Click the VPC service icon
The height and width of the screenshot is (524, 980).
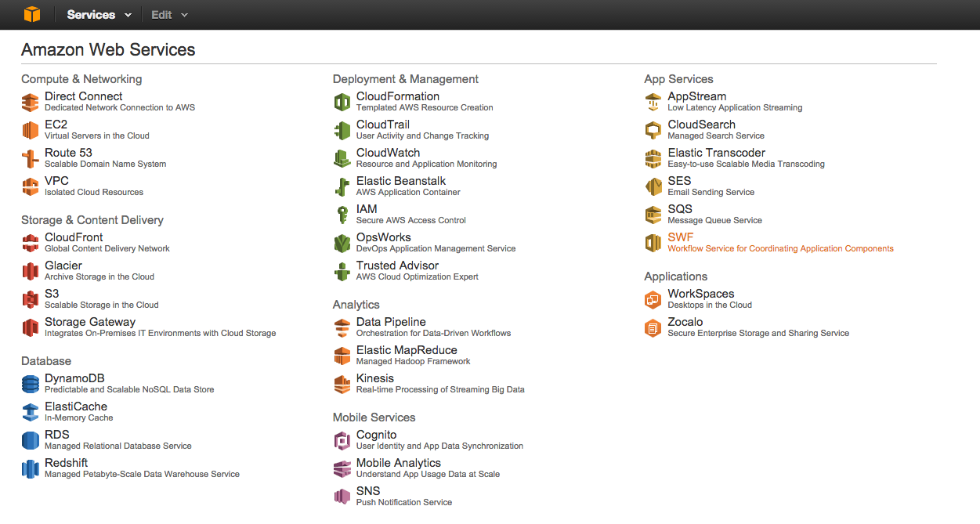[31, 186]
